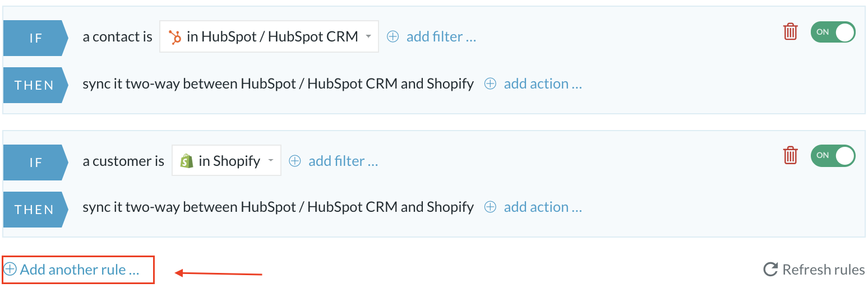The height and width of the screenshot is (297, 868).
Task: Click the IF label of the contact rule
Action: coord(35,38)
